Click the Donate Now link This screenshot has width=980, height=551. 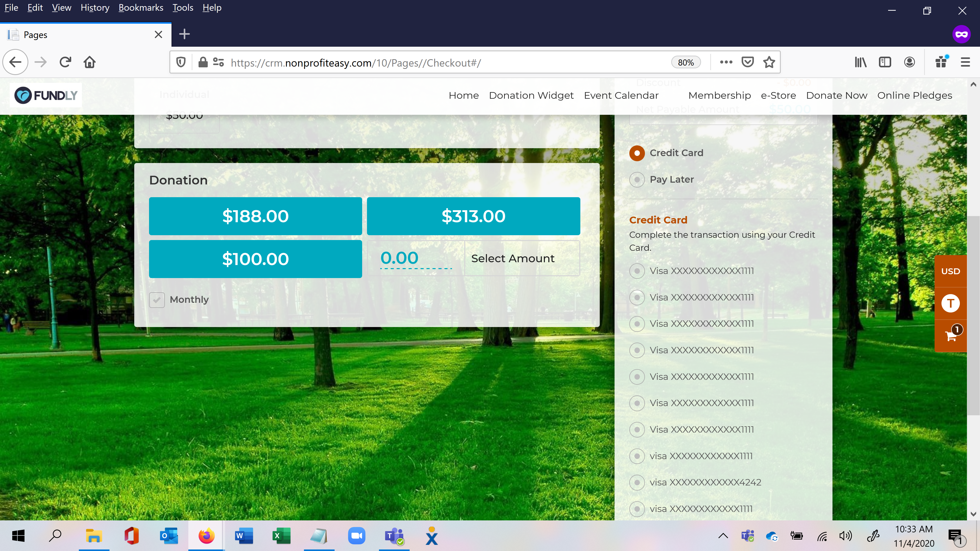click(837, 95)
